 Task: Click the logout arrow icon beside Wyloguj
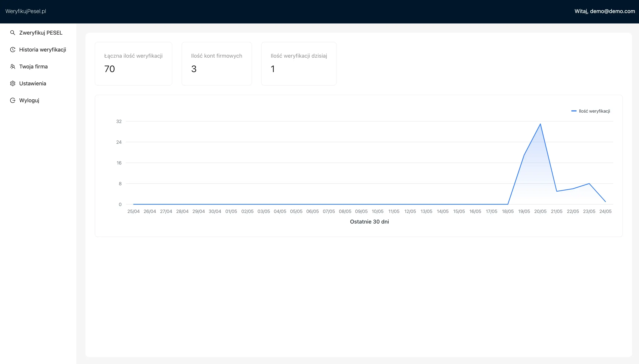tap(13, 100)
